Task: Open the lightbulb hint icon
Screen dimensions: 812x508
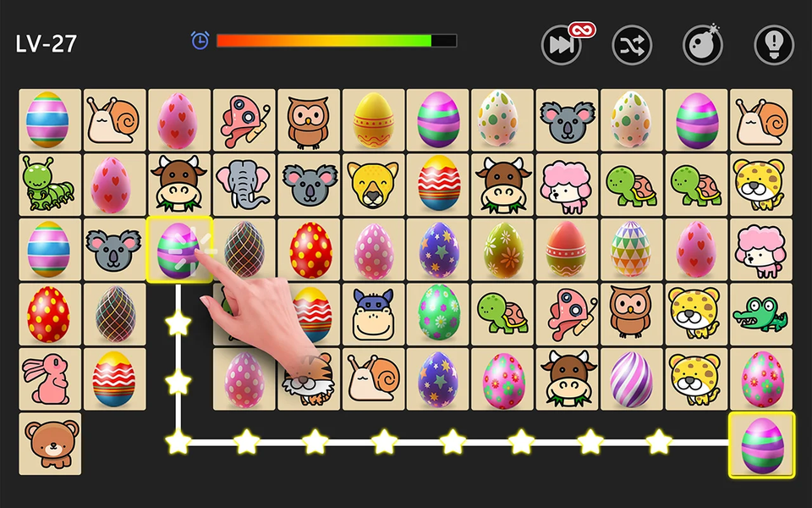Action: 774,45
